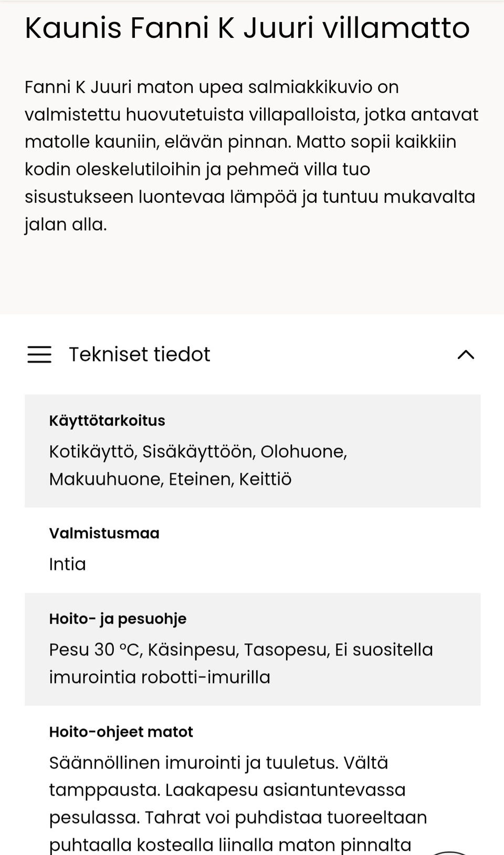Select the Tekniset tiedot section title
The width and height of the screenshot is (504, 855).
tap(140, 355)
